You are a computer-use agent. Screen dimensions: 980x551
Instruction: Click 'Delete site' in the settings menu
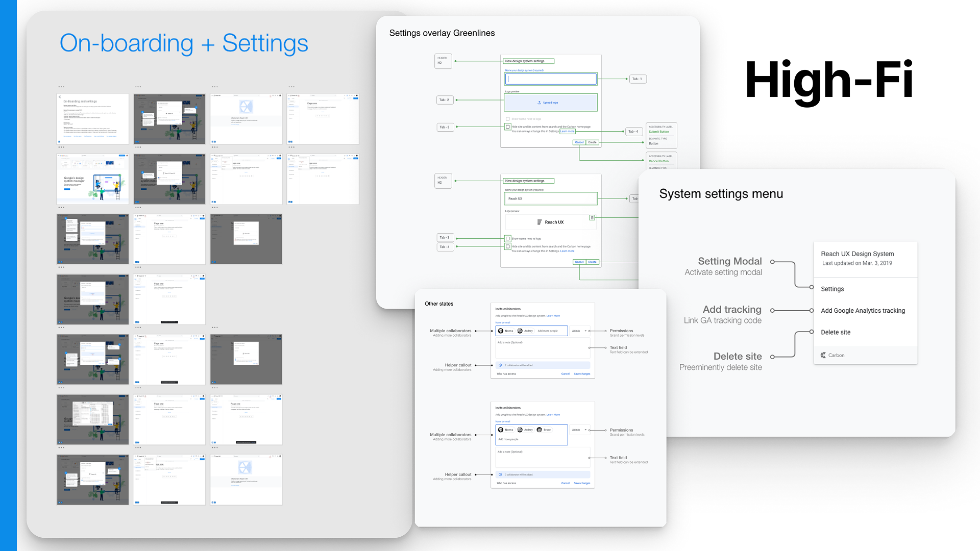tap(836, 332)
